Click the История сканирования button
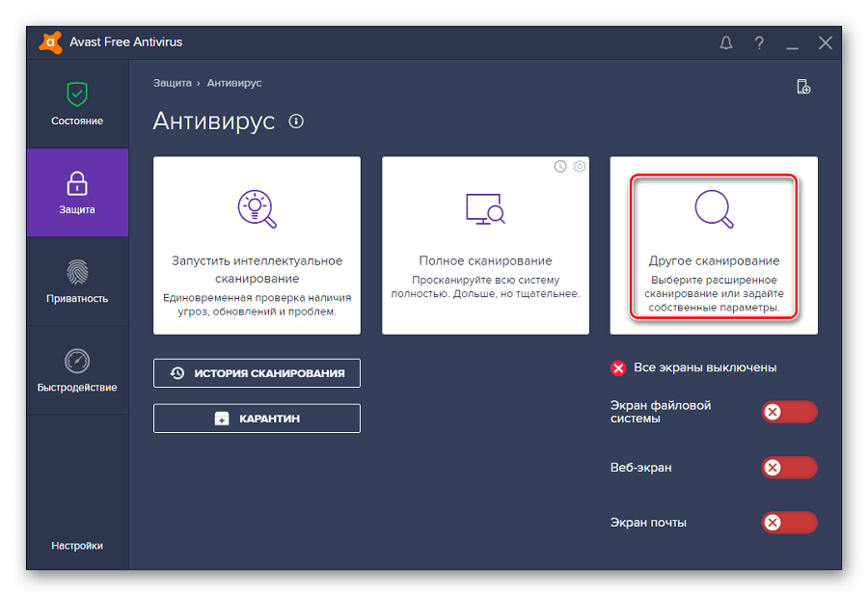868x596 pixels. (257, 373)
